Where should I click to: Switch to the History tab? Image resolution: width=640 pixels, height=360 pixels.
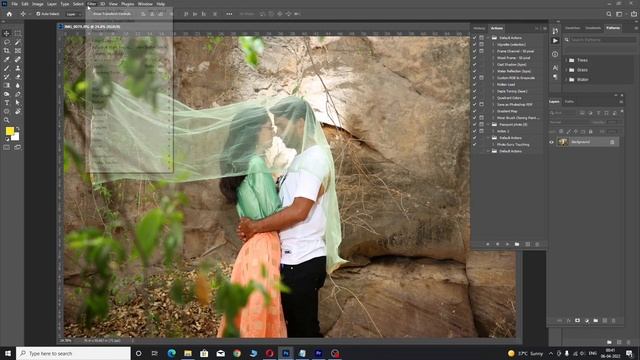(x=479, y=28)
